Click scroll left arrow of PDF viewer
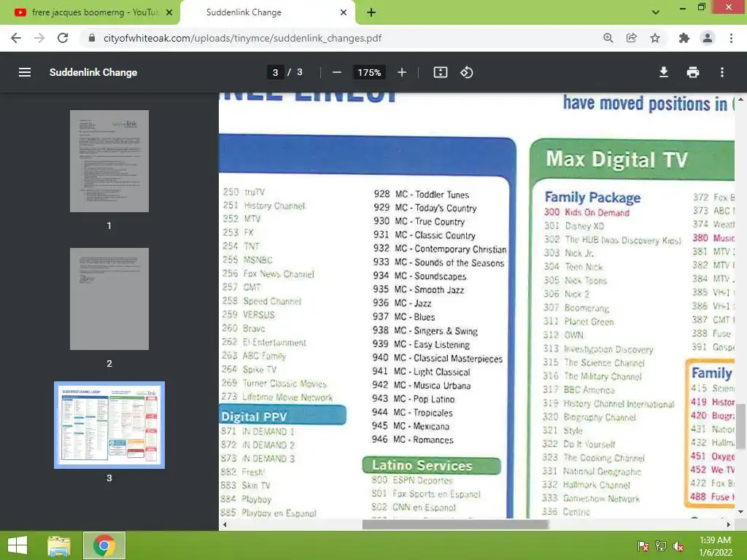Image resolution: width=747 pixels, height=560 pixels. pos(225,525)
